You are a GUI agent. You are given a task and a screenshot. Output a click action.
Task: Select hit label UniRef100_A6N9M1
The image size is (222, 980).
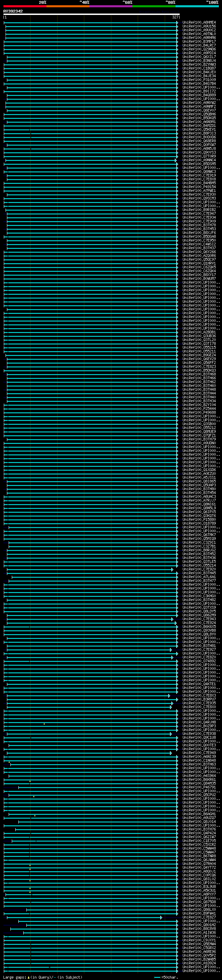pyautogui.click(x=199, y=122)
